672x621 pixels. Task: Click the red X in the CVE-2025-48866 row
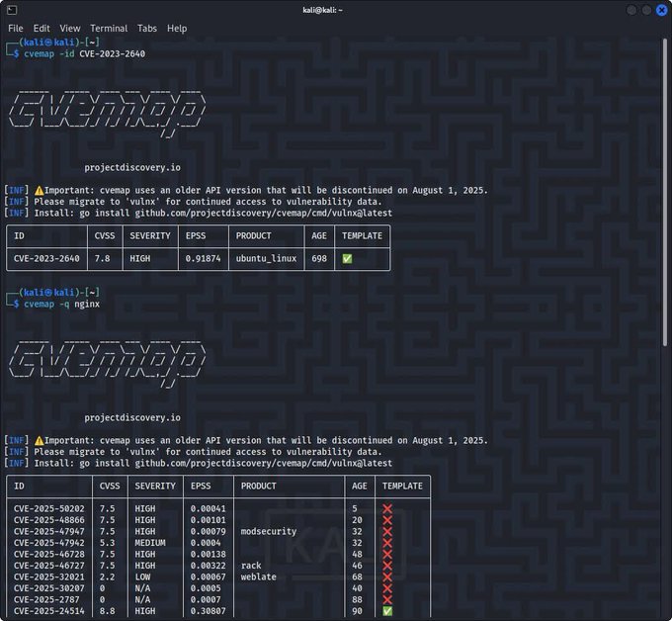point(387,520)
